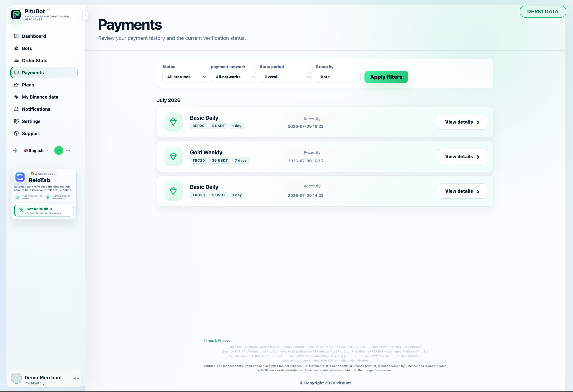
Task: Click the diamond icon of TRC20 Basic Daily payment
Action: (173, 191)
